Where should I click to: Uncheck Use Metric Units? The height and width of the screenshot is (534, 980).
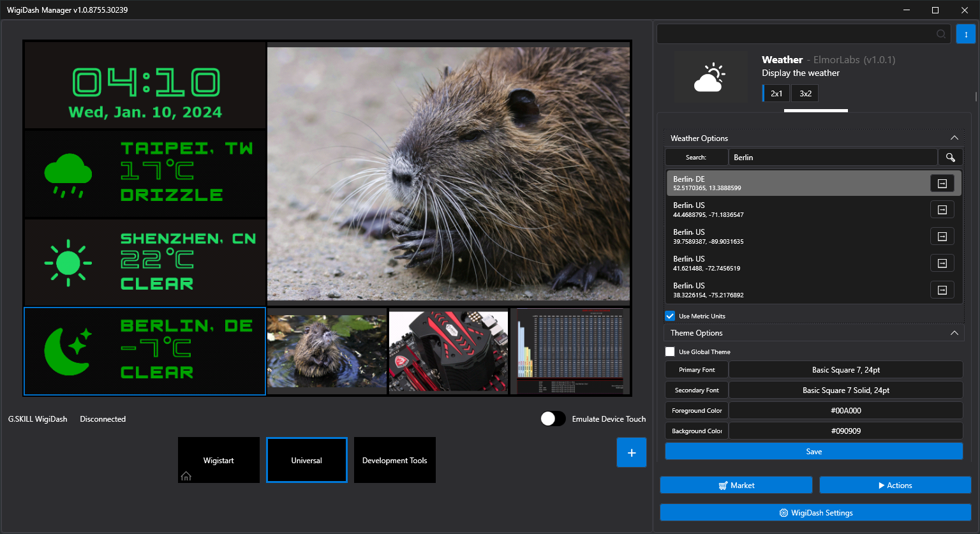click(670, 316)
